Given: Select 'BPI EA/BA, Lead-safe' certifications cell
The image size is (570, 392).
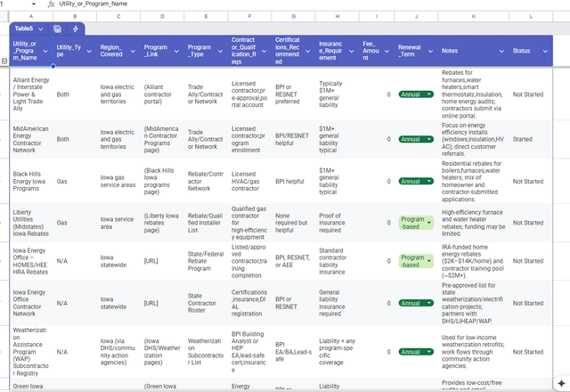Looking at the screenshot, I should [x=293, y=352].
